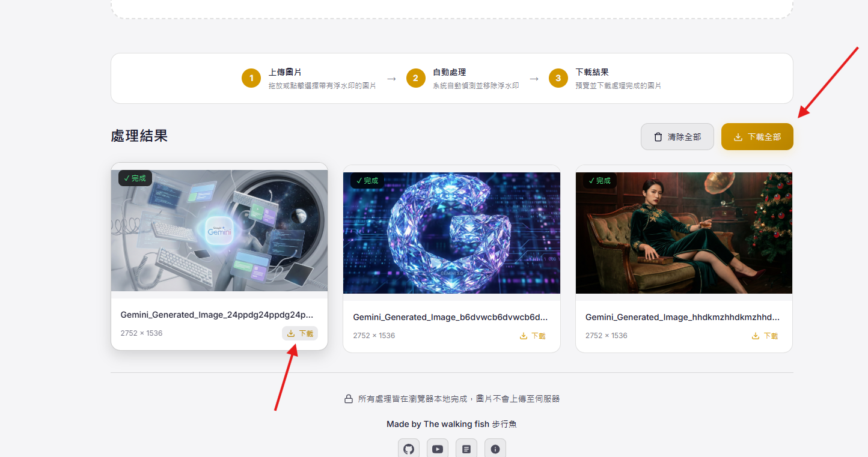This screenshot has height=457, width=868.
Task: Click 2752 × 1536 under the crystal image
Action: [374, 336]
